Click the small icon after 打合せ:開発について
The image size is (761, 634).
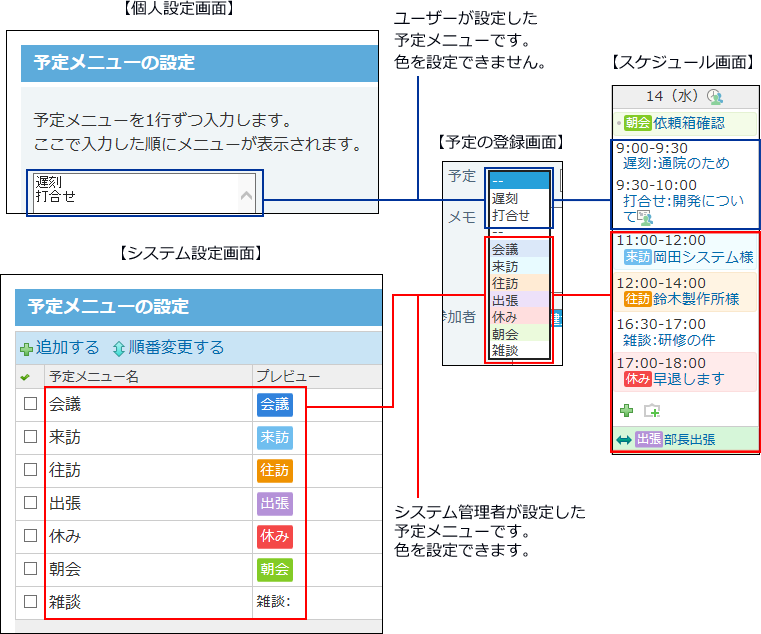click(644, 218)
